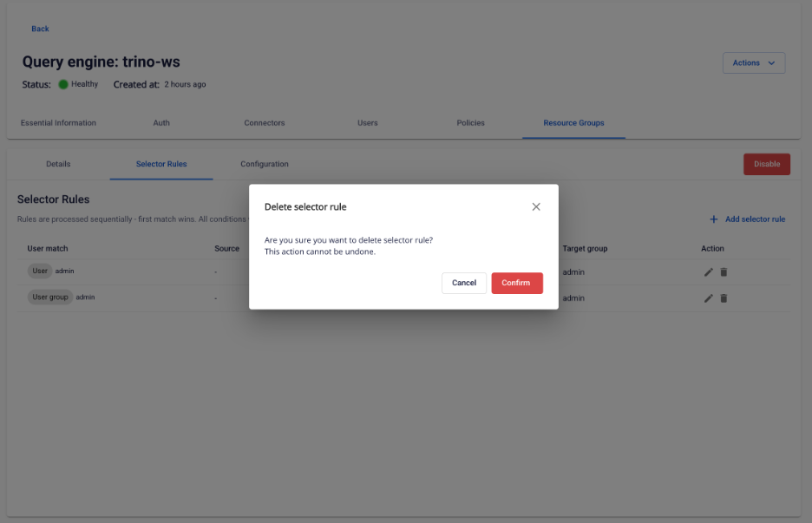Viewport: 812px width, 523px height.
Task: Open the Policies tab
Action: [x=470, y=122]
